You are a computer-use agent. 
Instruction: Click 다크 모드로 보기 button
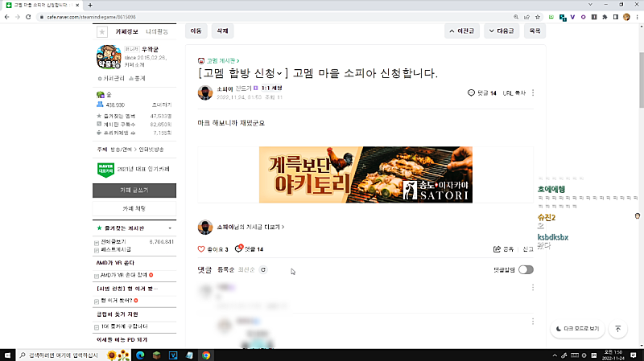pyautogui.click(x=577, y=329)
